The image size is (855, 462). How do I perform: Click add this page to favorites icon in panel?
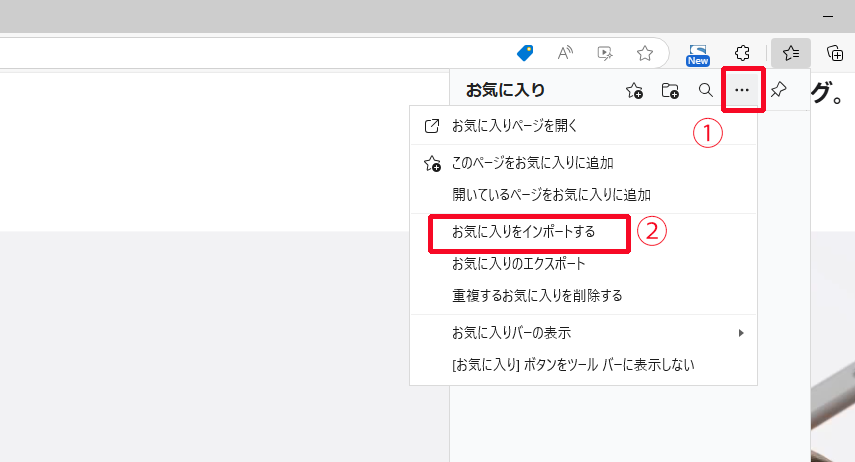(634, 90)
